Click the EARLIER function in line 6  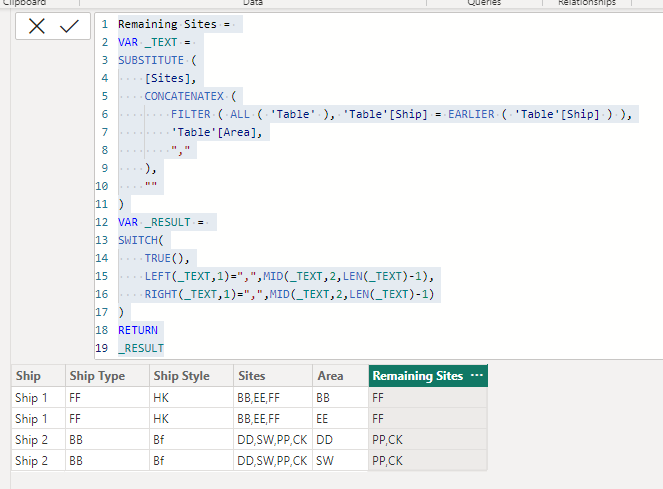471,114
